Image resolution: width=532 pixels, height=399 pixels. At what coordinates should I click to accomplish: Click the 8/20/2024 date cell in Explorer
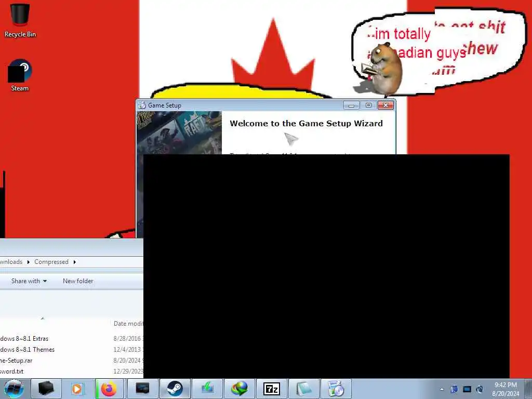(128, 361)
